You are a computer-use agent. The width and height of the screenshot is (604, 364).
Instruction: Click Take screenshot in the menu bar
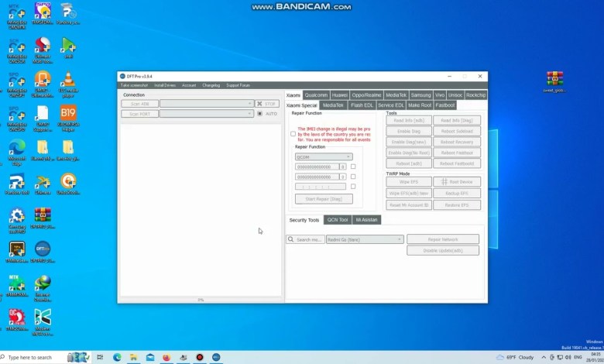tap(134, 85)
